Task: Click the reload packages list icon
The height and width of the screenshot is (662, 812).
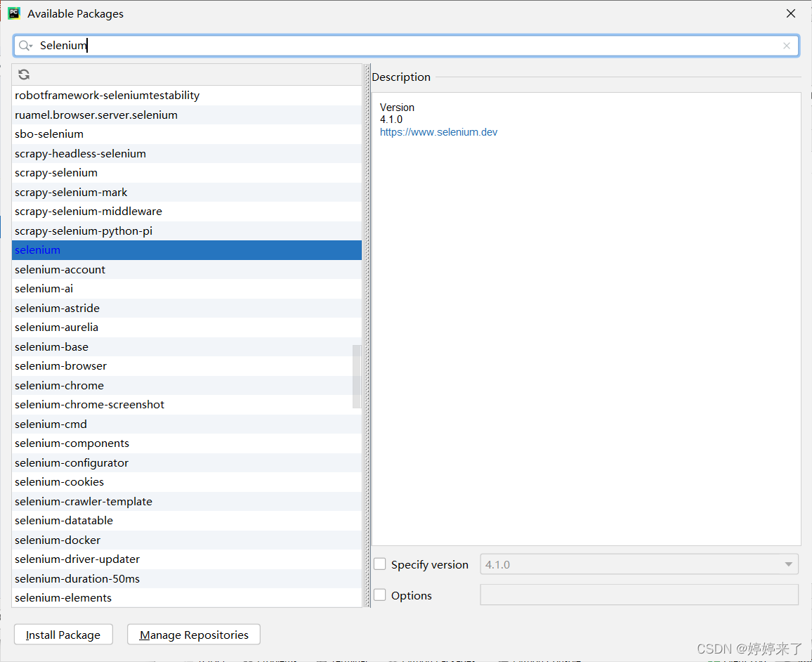Action: pos(24,74)
